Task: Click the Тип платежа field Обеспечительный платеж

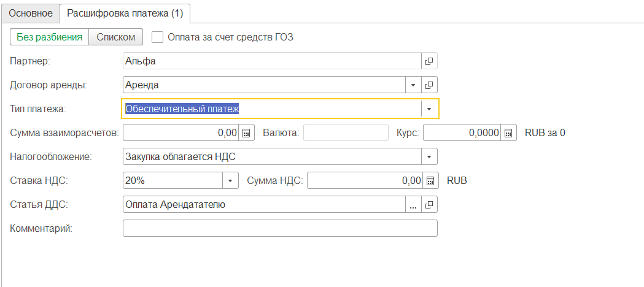Action: pos(272,109)
